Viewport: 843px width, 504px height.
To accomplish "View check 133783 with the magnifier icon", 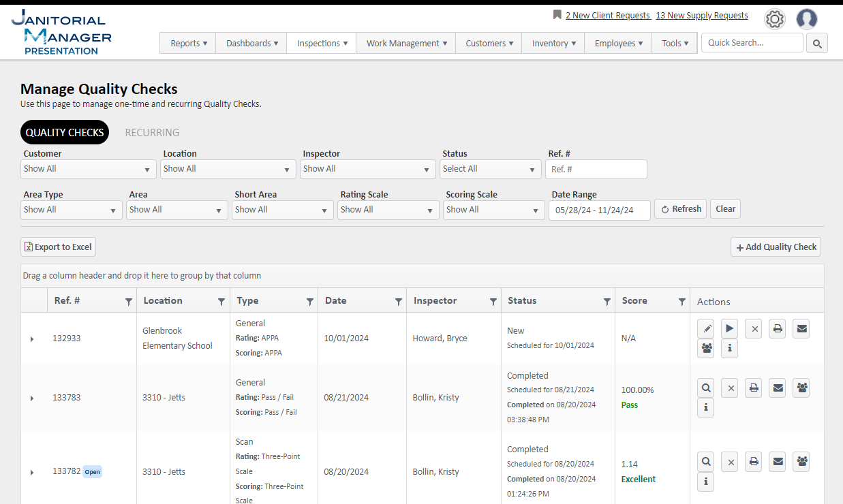I will 706,388.
